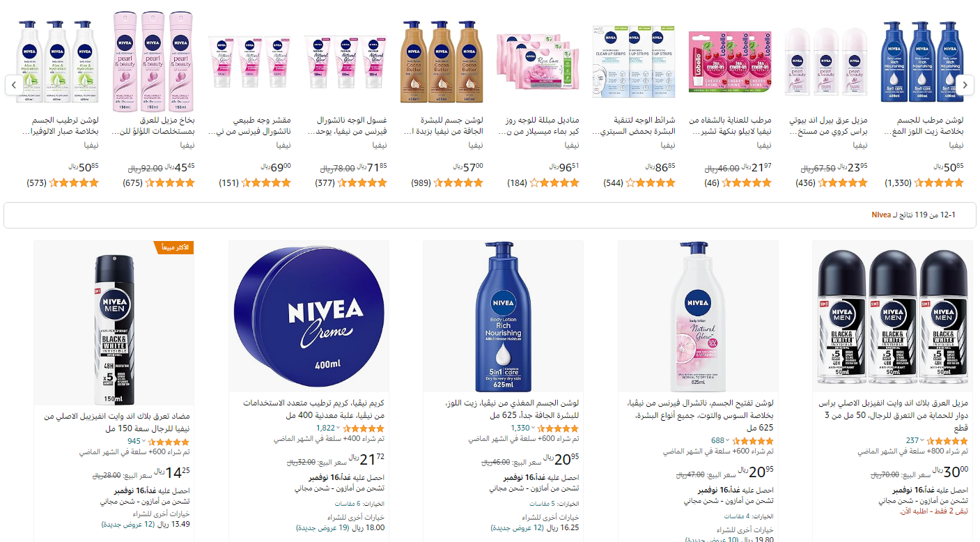Open the Pearl & Beauty pink spray carousel image
Viewport: 980px width, 542px height.
[x=153, y=61]
